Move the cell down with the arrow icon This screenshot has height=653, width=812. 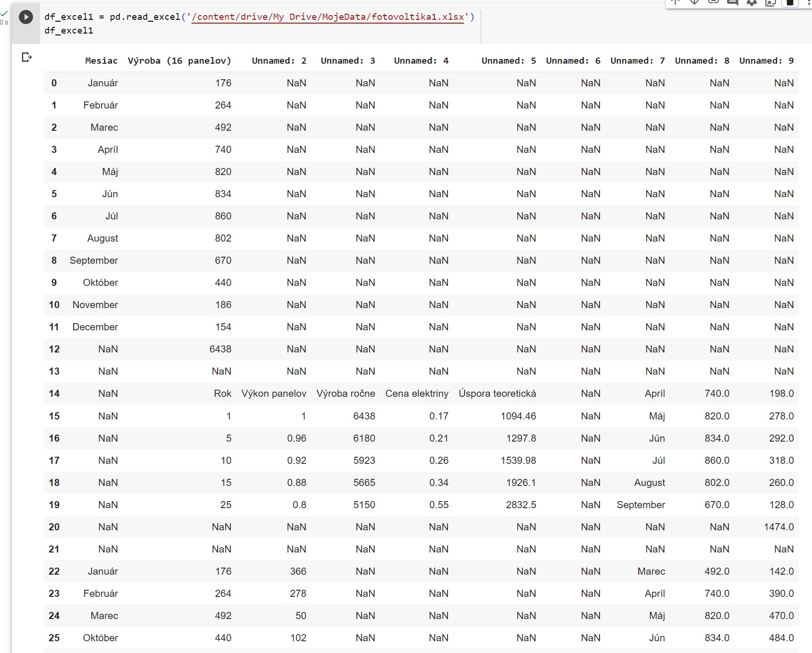pos(694,2)
